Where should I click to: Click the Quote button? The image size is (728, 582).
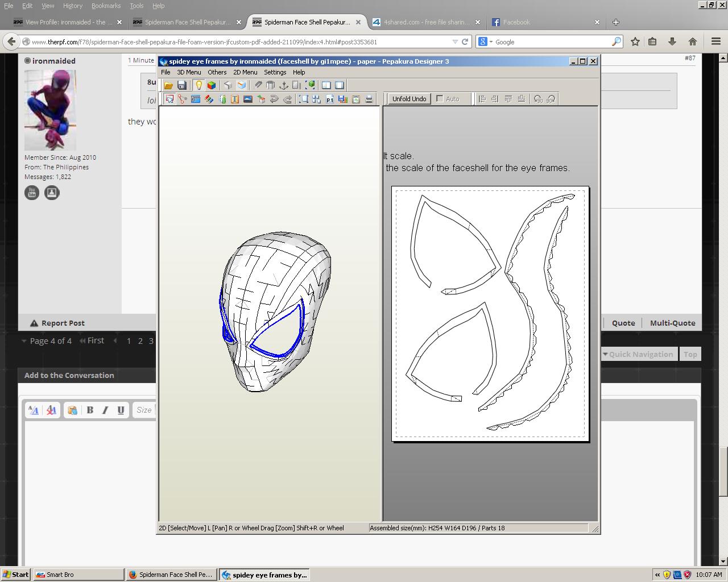coord(623,323)
